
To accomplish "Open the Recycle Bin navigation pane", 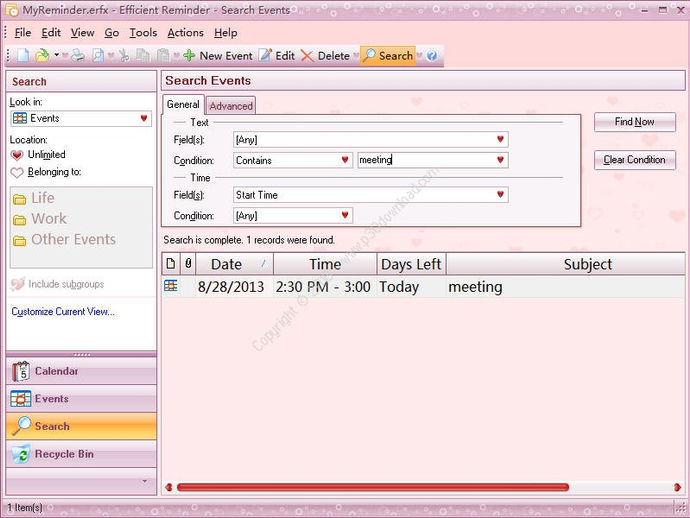I will 81,454.
